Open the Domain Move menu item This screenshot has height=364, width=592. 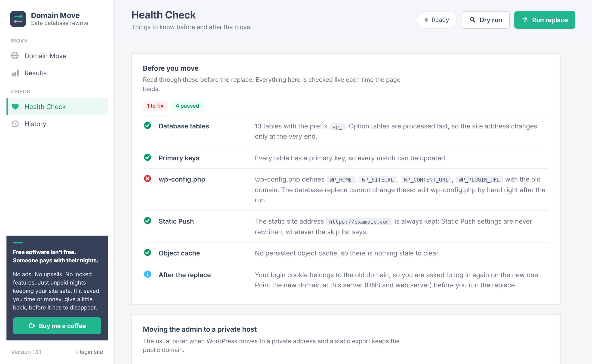pos(57,56)
